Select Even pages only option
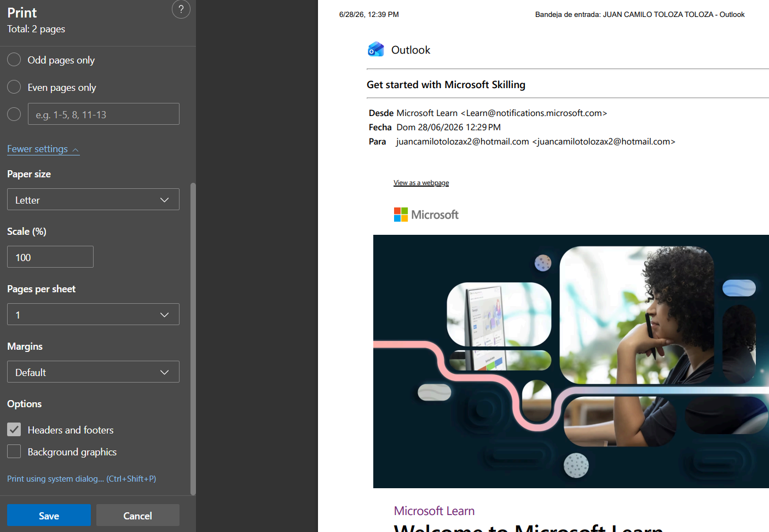Image resolution: width=769 pixels, height=532 pixels. [x=14, y=87]
